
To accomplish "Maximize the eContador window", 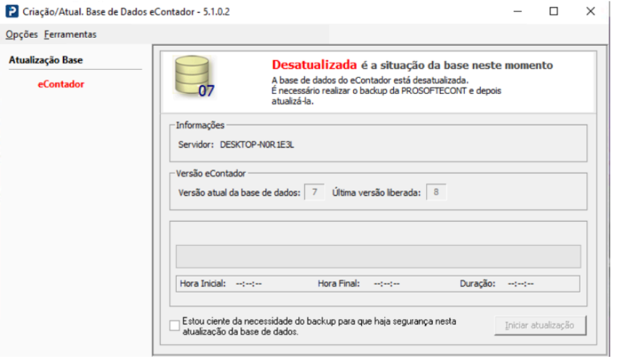I will click(x=554, y=11).
